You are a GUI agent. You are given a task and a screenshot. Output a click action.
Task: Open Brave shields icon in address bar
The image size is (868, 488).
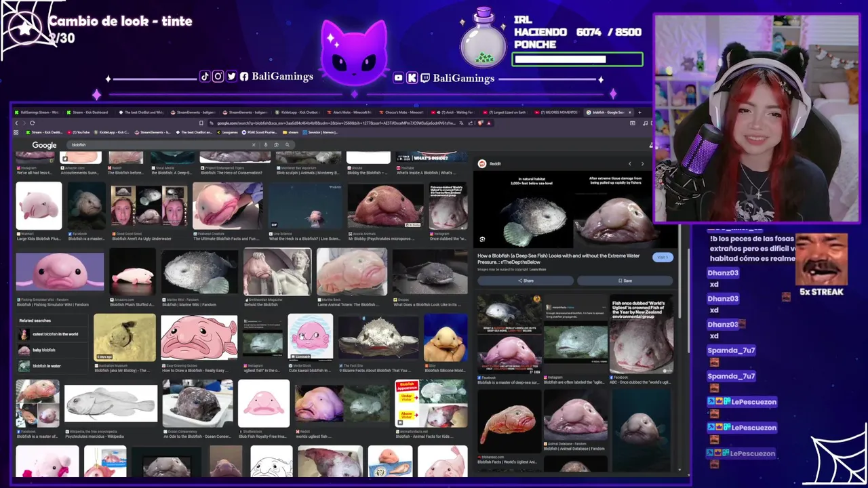point(480,123)
